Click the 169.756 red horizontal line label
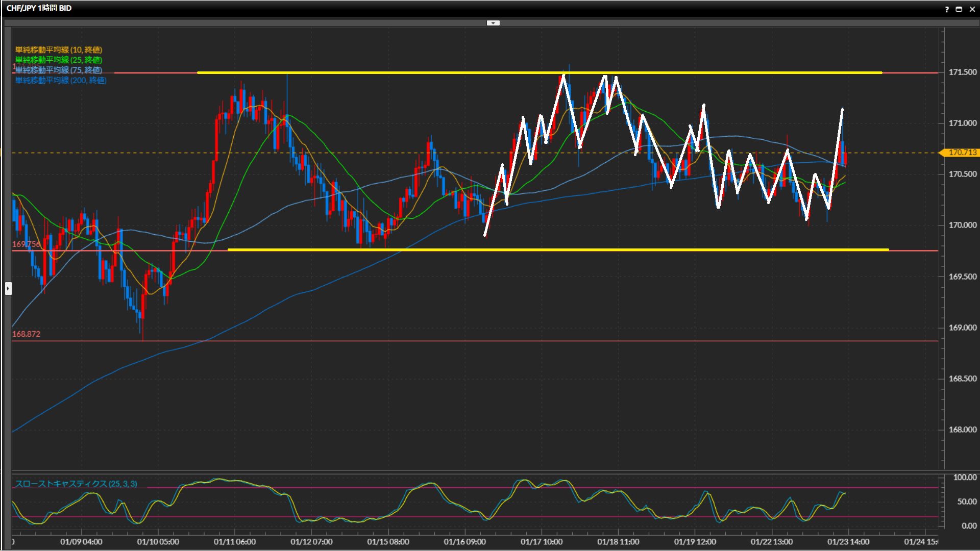The width and height of the screenshot is (980, 551). [26, 244]
